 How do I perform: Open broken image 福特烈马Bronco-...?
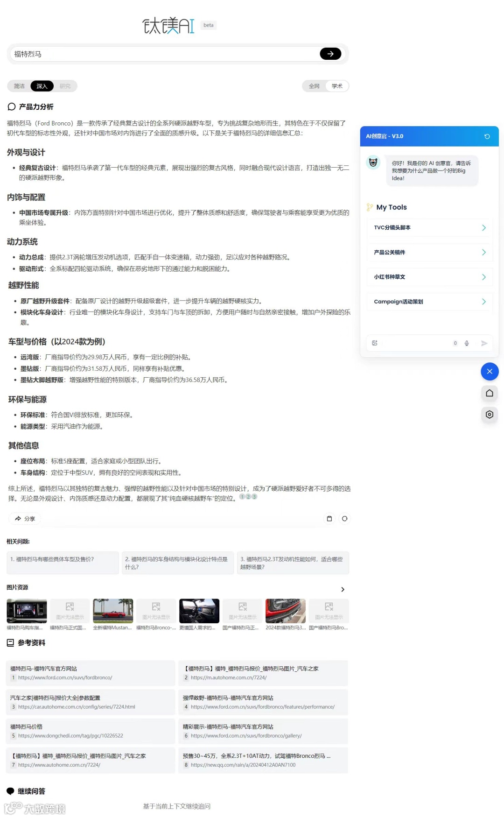click(156, 611)
